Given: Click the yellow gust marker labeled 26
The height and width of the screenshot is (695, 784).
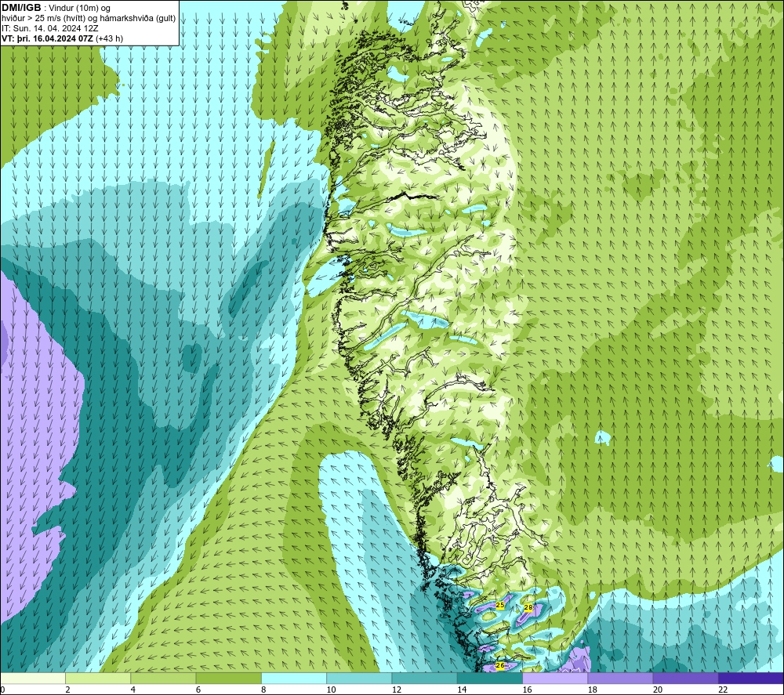Looking at the screenshot, I should [499, 665].
